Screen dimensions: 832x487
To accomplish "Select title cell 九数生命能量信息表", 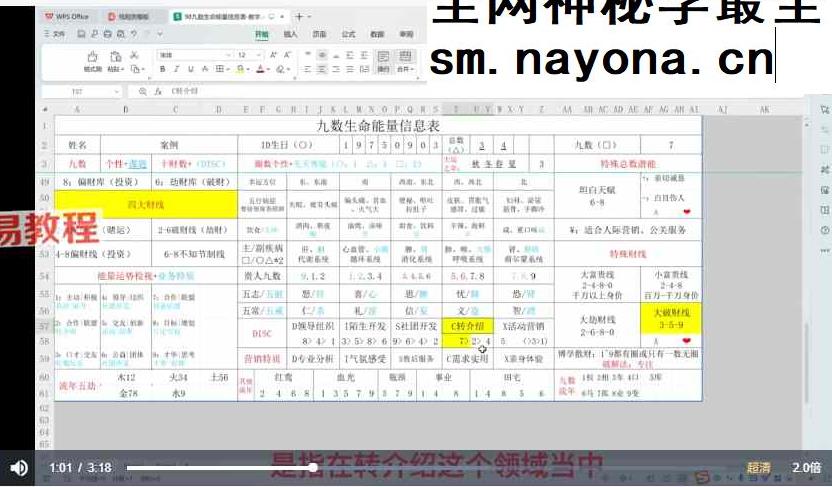I will tap(378, 126).
